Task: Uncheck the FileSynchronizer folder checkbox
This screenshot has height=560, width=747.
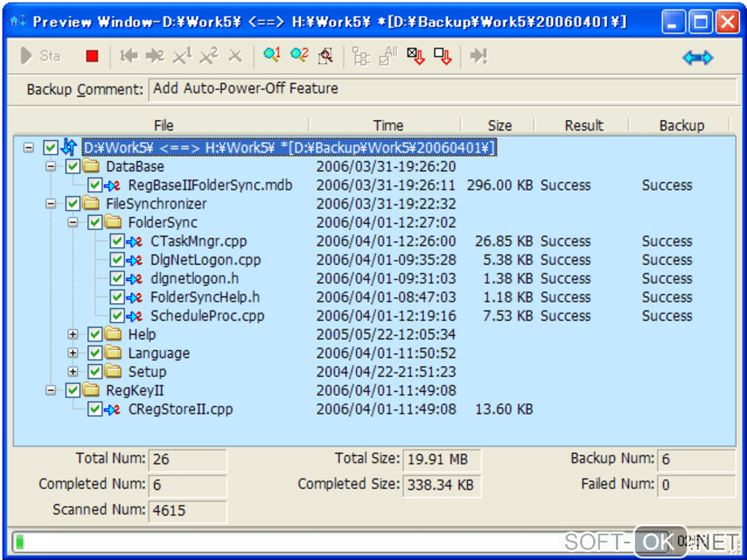Action: pyautogui.click(x=73, y=204)
